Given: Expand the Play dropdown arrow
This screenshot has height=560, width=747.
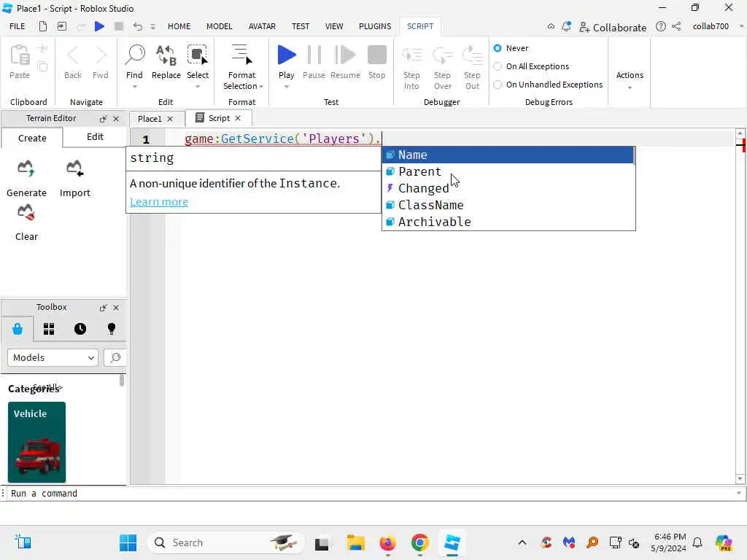Looking at the screenshot, I should pyautogui.click(x=286, y=87).
